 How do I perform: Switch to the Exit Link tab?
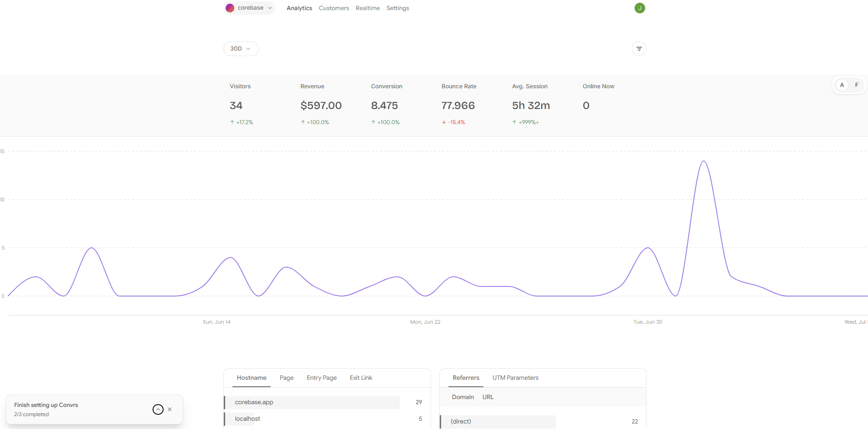(361, 378)
